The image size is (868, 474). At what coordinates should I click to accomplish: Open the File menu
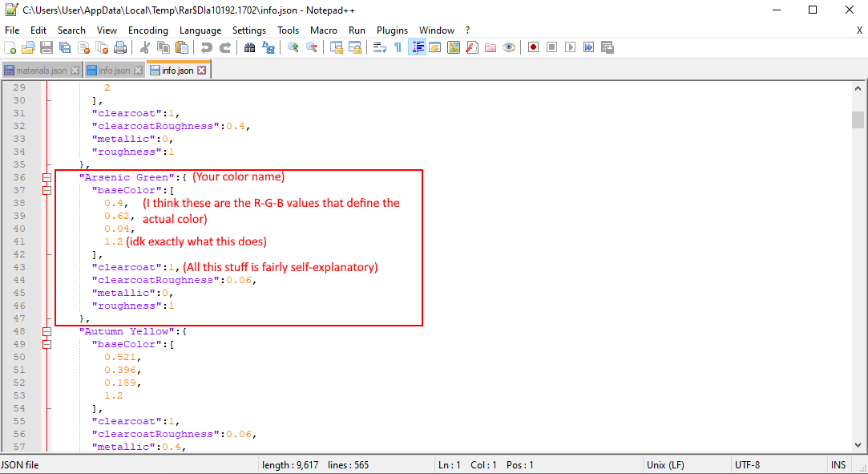pyautogui.click(x=12, y=30)
